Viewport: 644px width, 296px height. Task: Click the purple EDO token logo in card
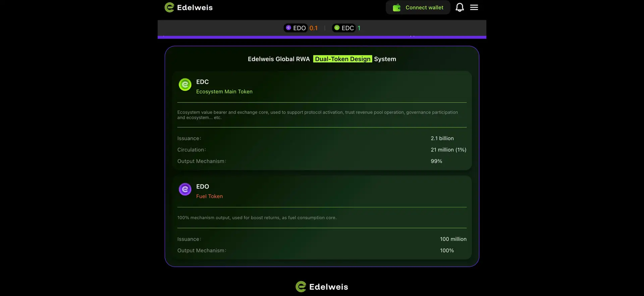[185, 189]
